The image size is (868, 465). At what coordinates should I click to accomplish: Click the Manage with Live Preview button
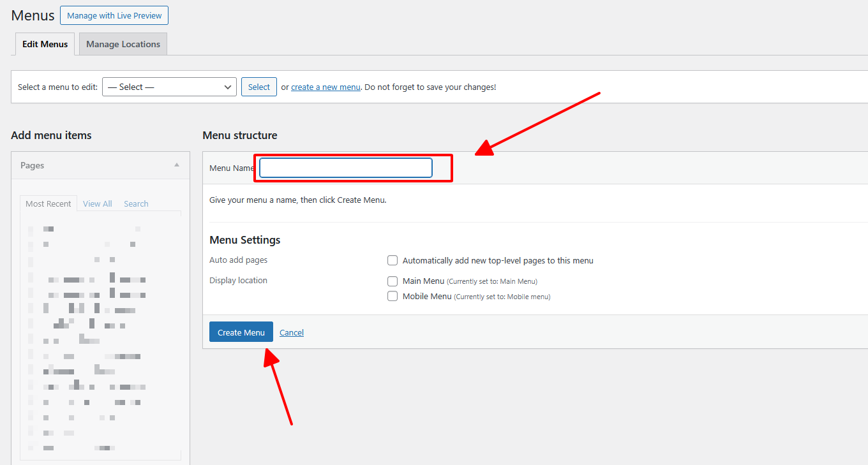pos(114,16)
